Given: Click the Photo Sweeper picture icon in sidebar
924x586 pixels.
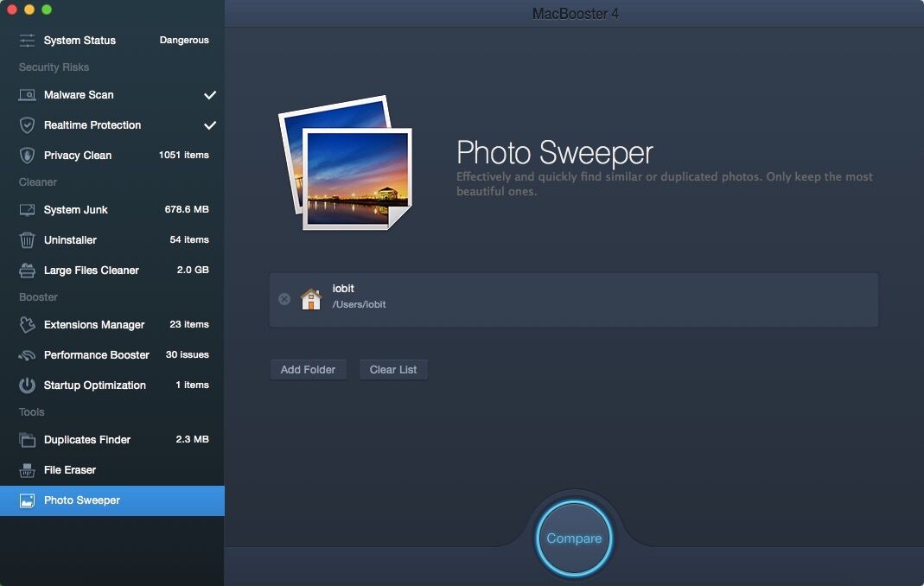Looking at the screenshot, I should point(27,500).
